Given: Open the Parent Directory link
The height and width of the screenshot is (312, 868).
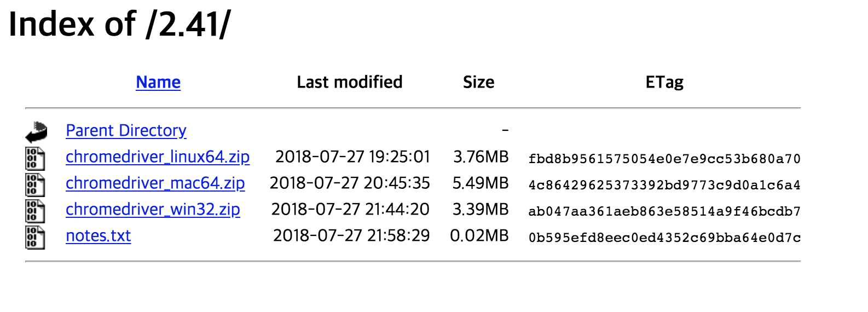Looking at the screenshot, I should [x=126, y=130].
